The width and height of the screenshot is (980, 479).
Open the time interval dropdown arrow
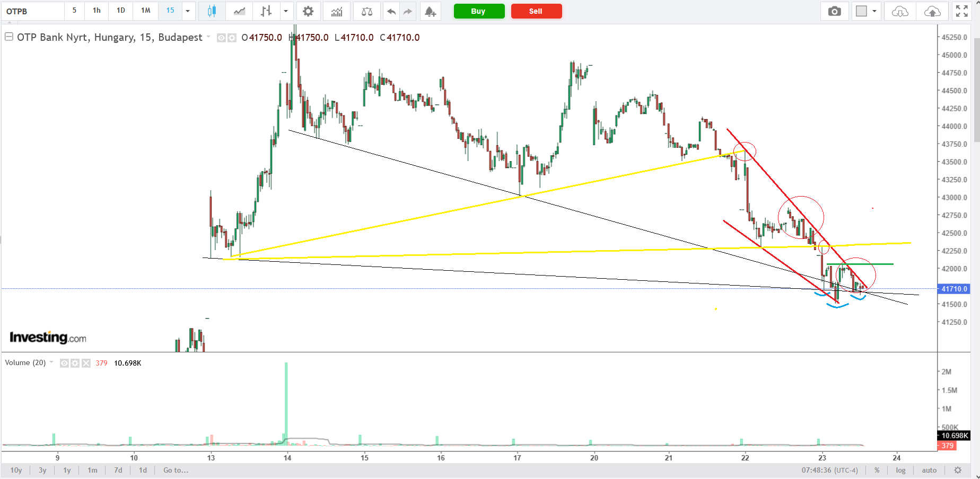click(188, 11)
